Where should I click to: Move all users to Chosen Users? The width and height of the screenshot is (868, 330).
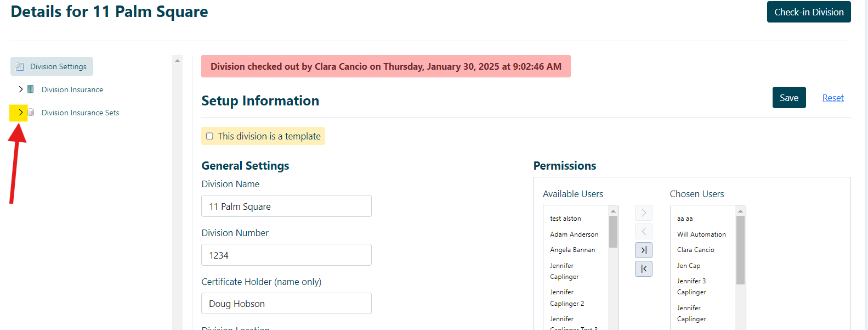click(644, 250)
